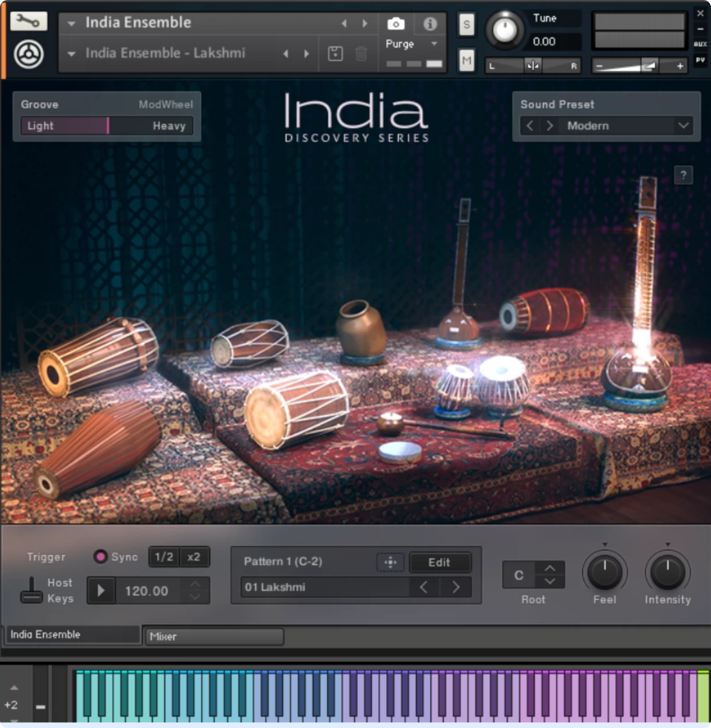Click the Native Instruments logo icon

[28, 55]
